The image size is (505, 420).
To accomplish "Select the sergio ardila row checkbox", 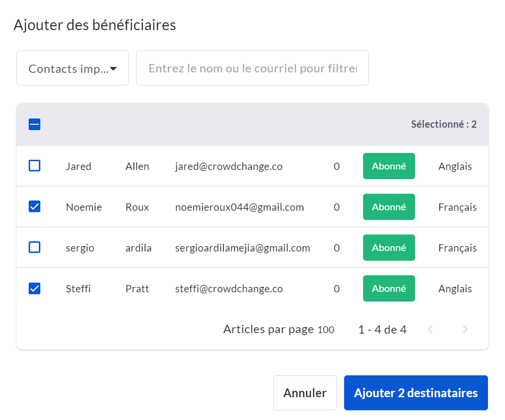I will coord(35,248).
